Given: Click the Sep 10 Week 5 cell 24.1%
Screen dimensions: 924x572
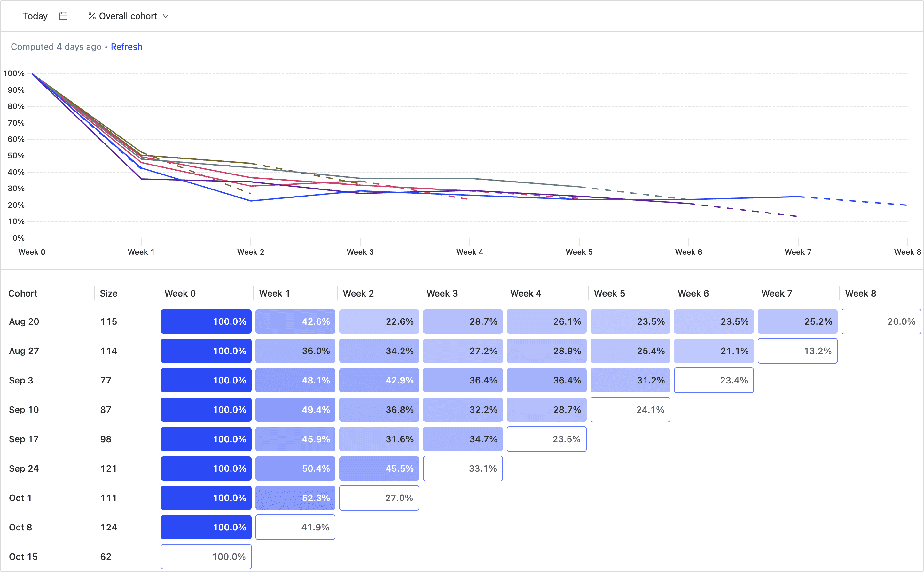Looking at the screenshot, I should pos(630,410).
